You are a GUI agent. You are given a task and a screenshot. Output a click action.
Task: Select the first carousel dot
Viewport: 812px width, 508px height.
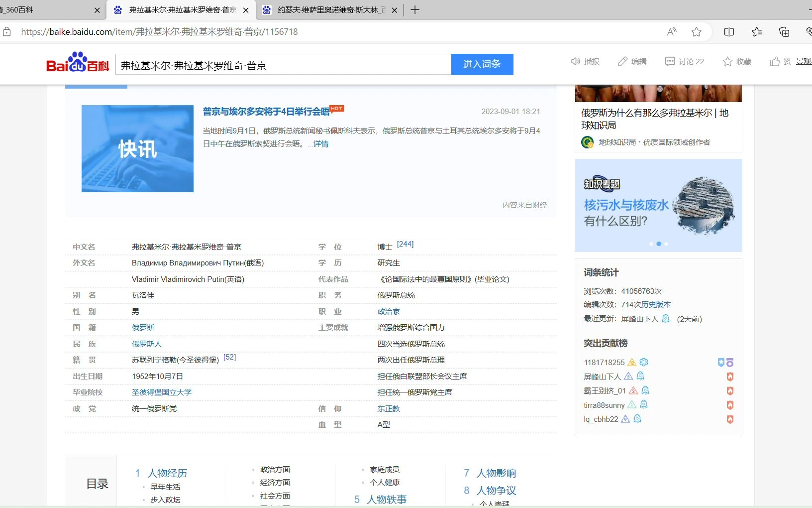pyautogui.click(x=651, y=244)
